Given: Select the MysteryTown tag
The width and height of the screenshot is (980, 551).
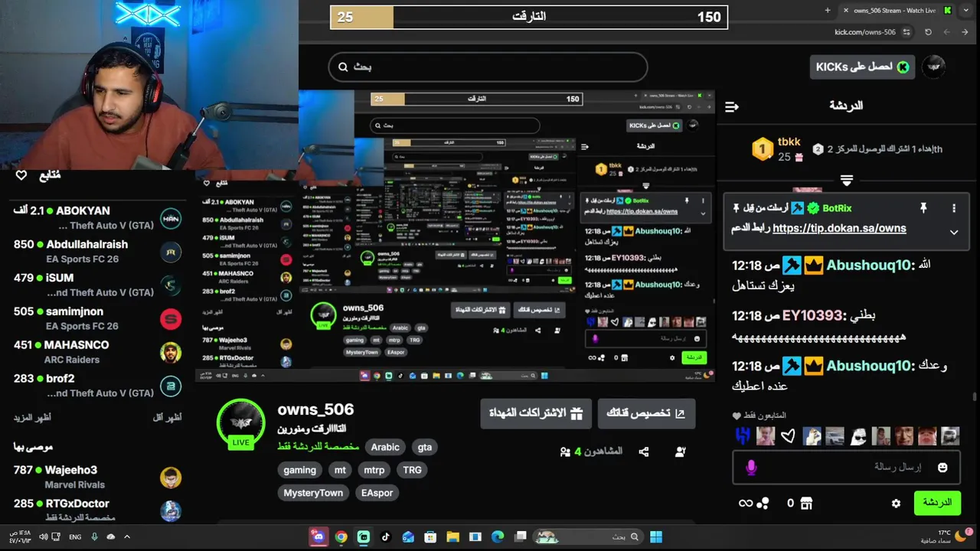Looking at the screenshot, I should (x=313, y=493).
